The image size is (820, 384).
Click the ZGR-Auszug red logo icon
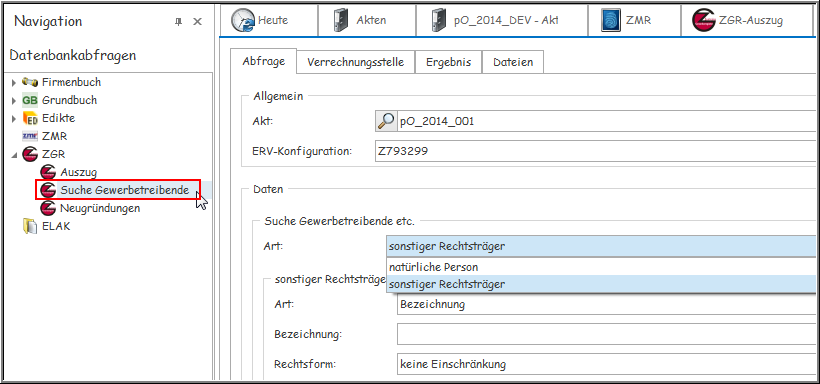coord(703,21)
